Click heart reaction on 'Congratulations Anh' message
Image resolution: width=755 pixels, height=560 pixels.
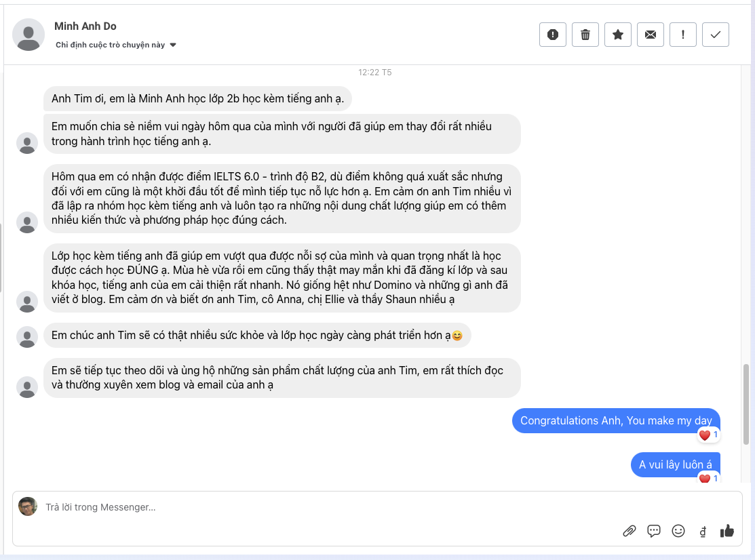tap(705, 435)
